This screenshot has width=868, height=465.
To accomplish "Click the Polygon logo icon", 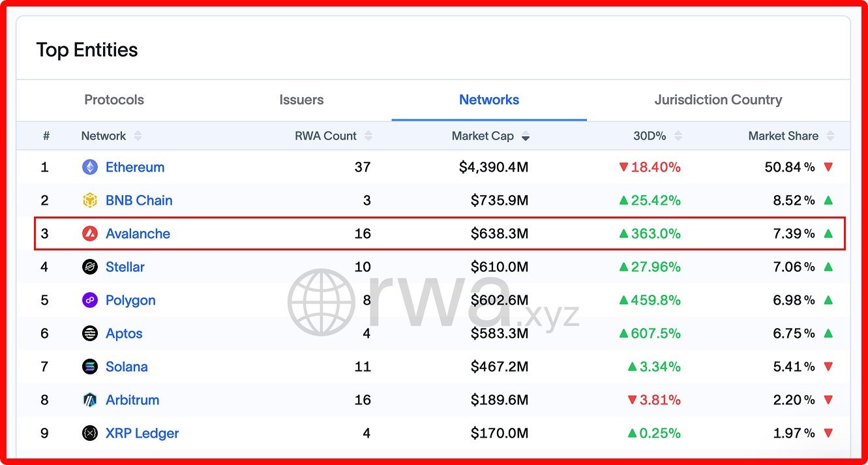I will click(90, 300).
